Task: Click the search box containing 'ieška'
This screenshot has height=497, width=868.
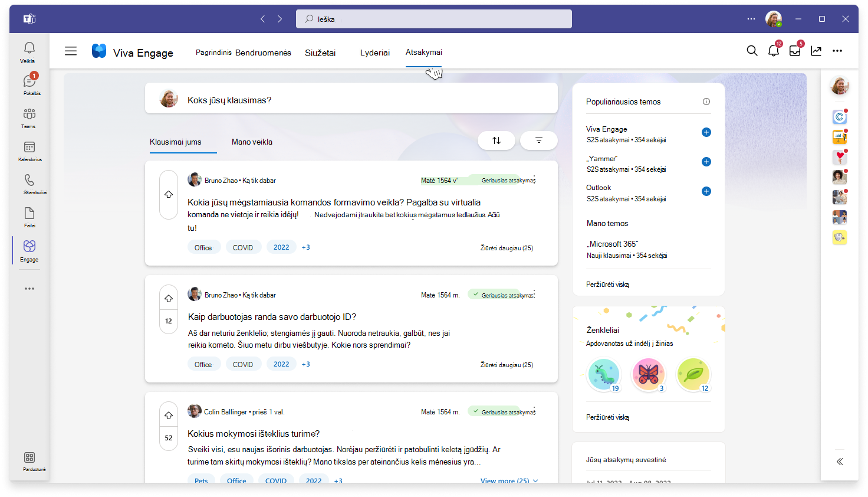Action: pyautogui.click(x=434, y=19)
